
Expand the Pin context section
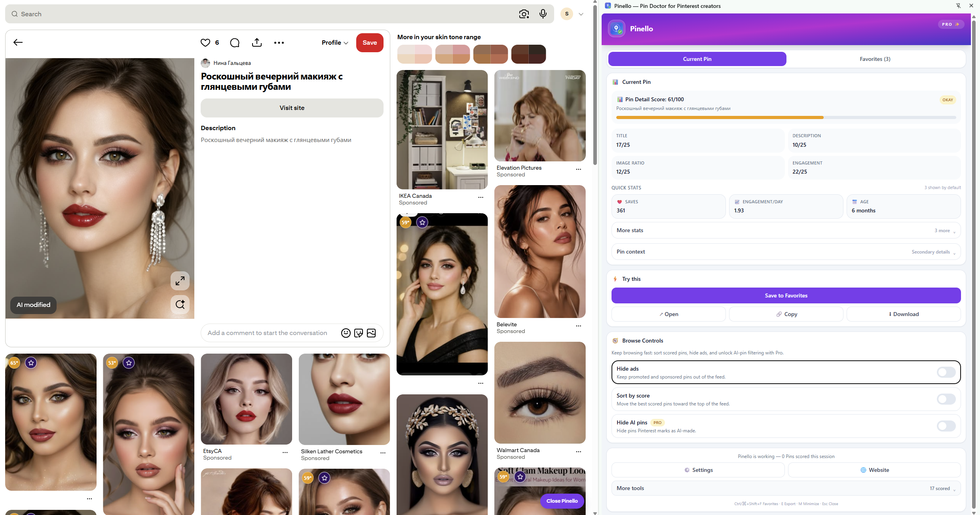(x=786, y=252)
